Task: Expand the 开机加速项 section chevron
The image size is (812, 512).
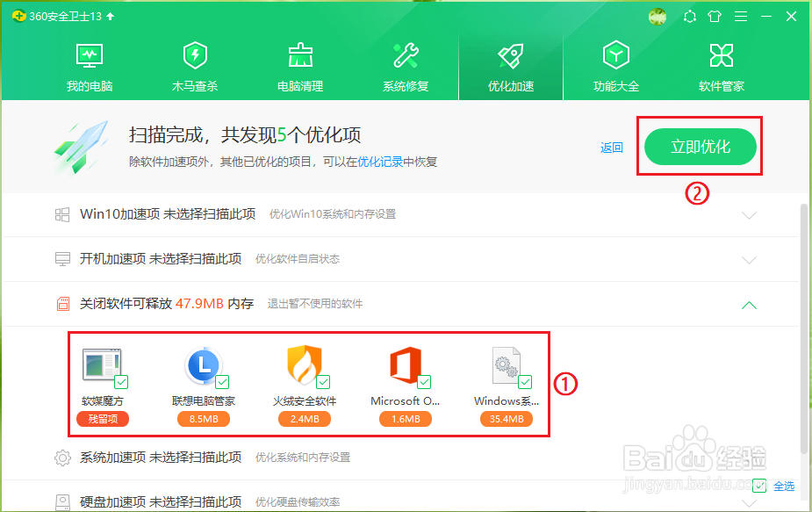Action: click(749, 260)
